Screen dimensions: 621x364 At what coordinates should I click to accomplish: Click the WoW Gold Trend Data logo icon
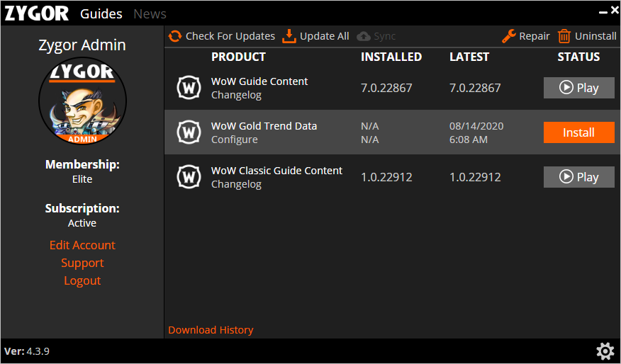[189, 132]
